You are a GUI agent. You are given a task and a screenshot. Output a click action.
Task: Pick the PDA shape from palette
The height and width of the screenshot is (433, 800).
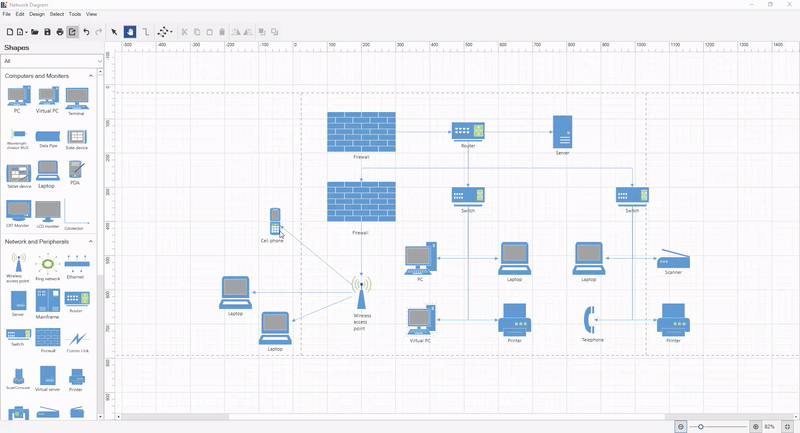76,170
